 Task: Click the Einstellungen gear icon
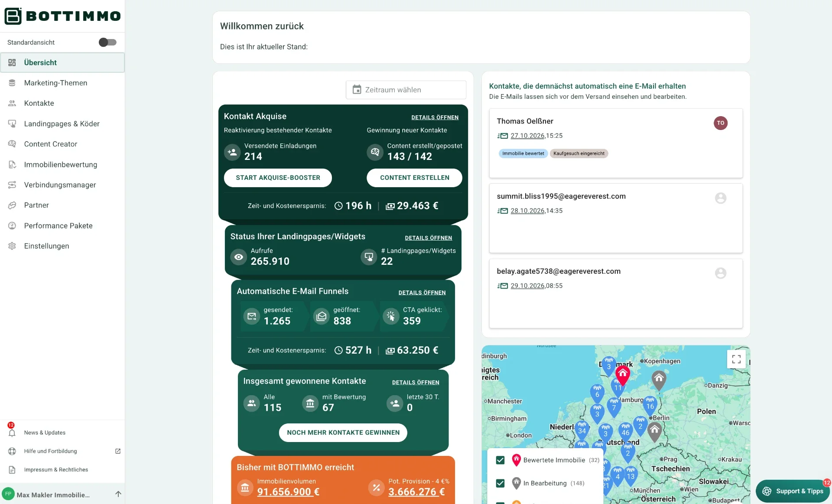12,246
